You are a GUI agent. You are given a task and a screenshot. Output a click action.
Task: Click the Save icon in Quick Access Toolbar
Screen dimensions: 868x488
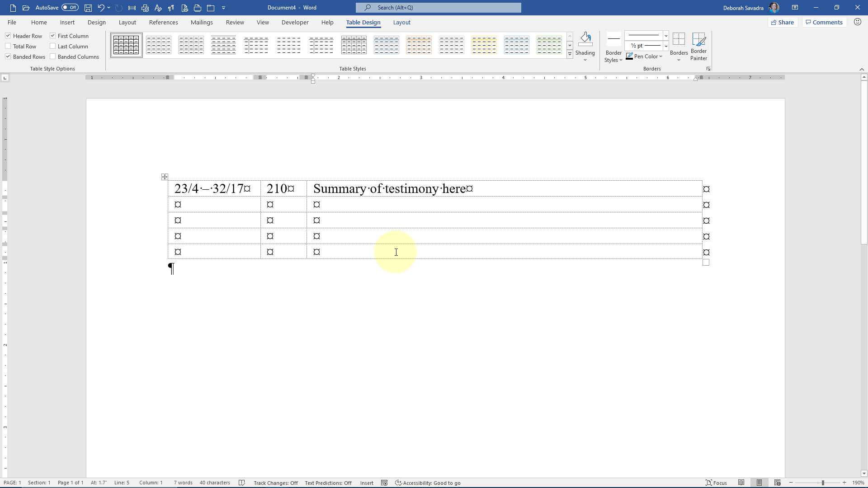pyautogui.click(x=88, y=8)
